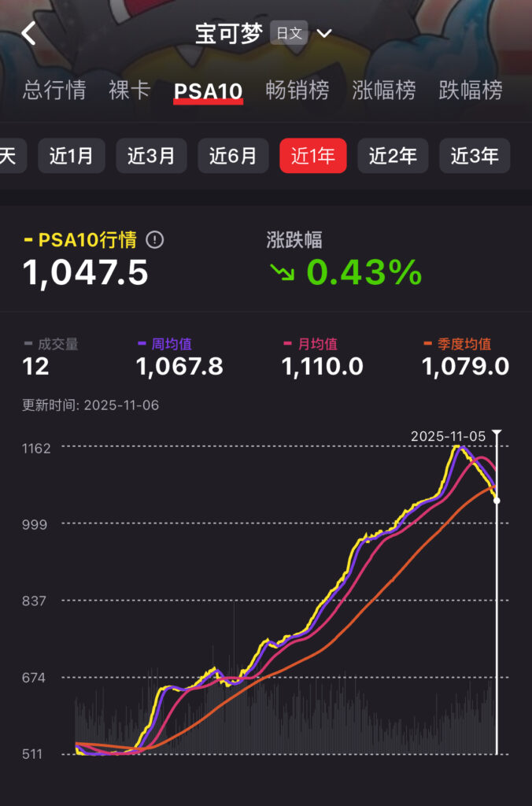The height and width of the screenshot is (806, 532).
Task: Open the PSA10行情 info icon
Action: click(155, 240)
